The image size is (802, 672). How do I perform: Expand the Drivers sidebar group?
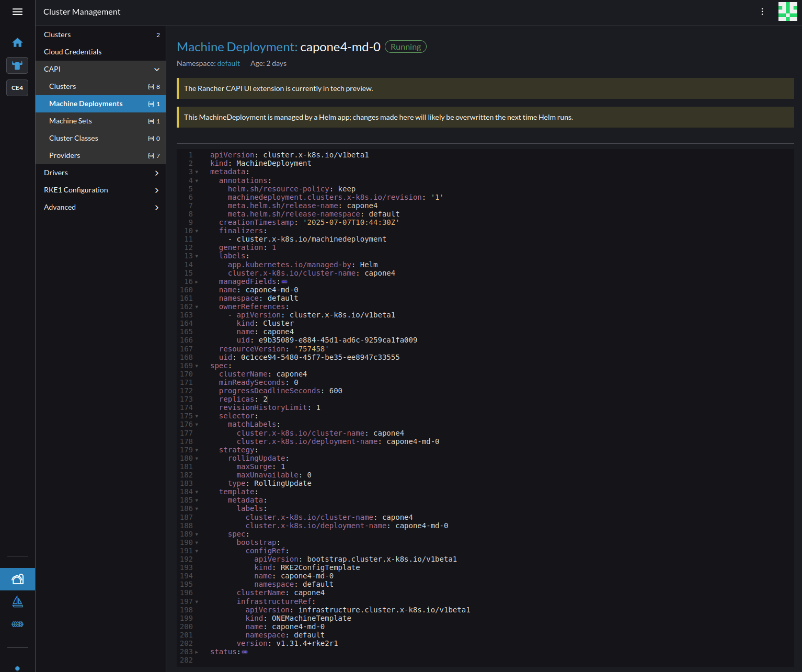point(157,173)
